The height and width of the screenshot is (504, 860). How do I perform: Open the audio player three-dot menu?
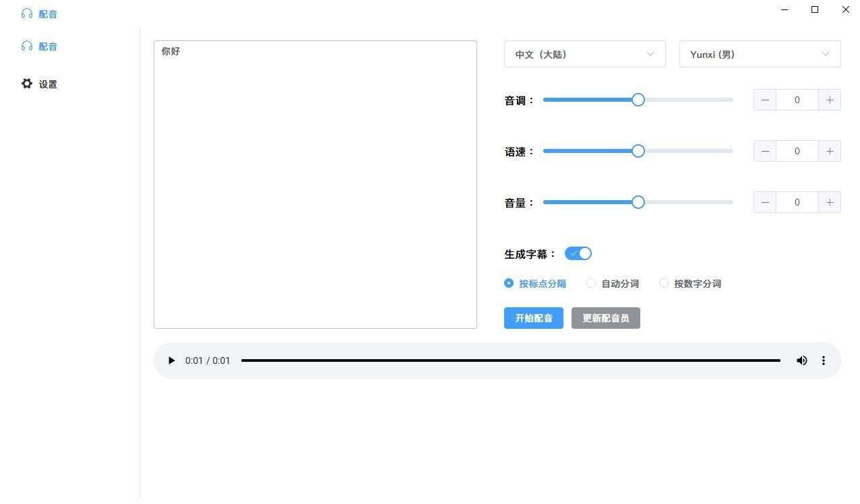pos(824,360)
